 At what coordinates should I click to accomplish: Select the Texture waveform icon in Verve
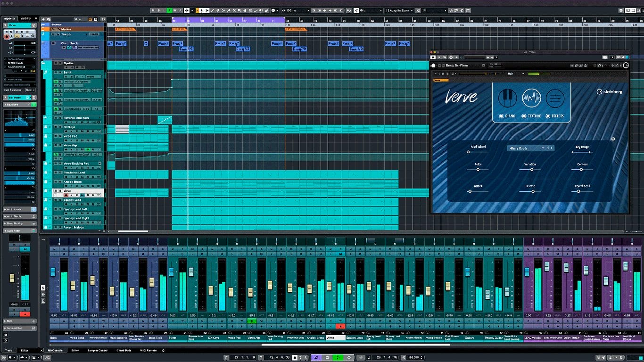[x=531, y=98]
